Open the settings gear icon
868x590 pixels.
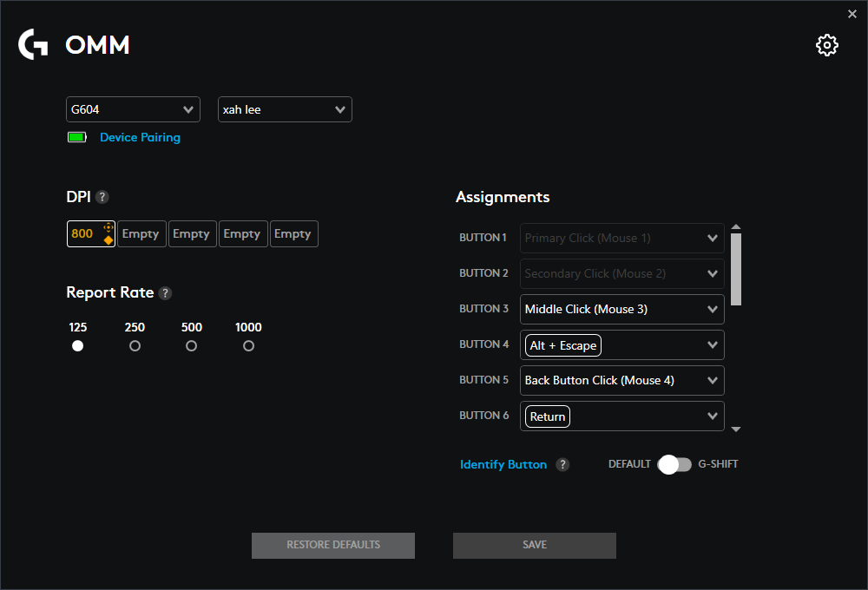coord(826,45)
